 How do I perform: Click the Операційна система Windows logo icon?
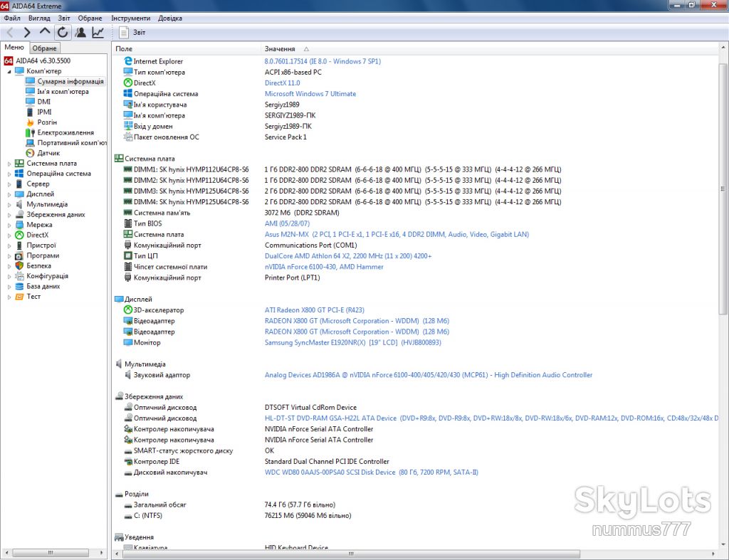click(128, 93)
